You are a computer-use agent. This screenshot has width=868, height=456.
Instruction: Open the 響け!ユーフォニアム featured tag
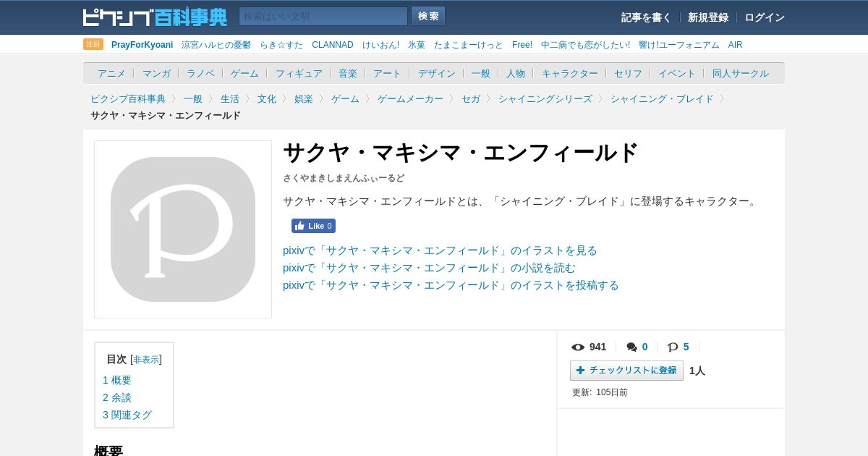pos(679,45)
